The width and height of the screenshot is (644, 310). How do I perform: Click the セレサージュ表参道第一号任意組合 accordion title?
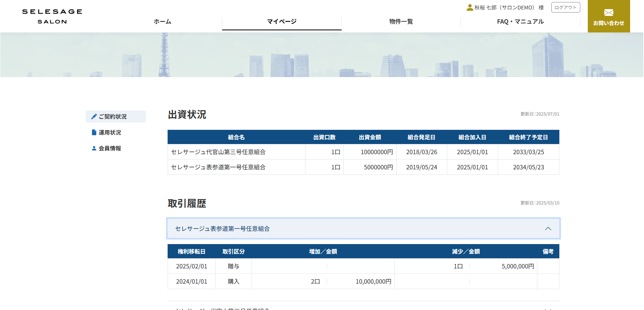222,229
